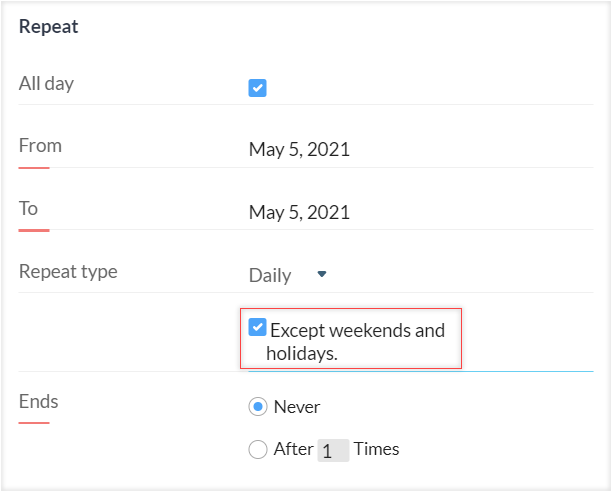The width and height of the screenshot is (612, 492).
Task: Click the Ends field label
Action: [x=39, y=402]
